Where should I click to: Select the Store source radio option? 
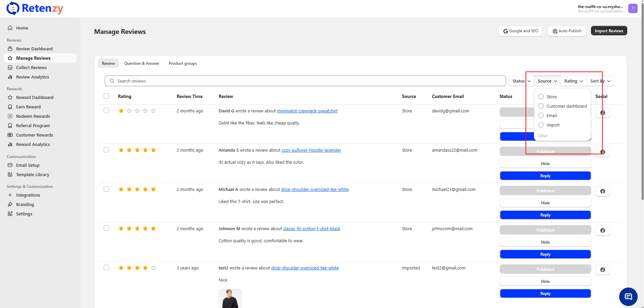tap(541, 97)
